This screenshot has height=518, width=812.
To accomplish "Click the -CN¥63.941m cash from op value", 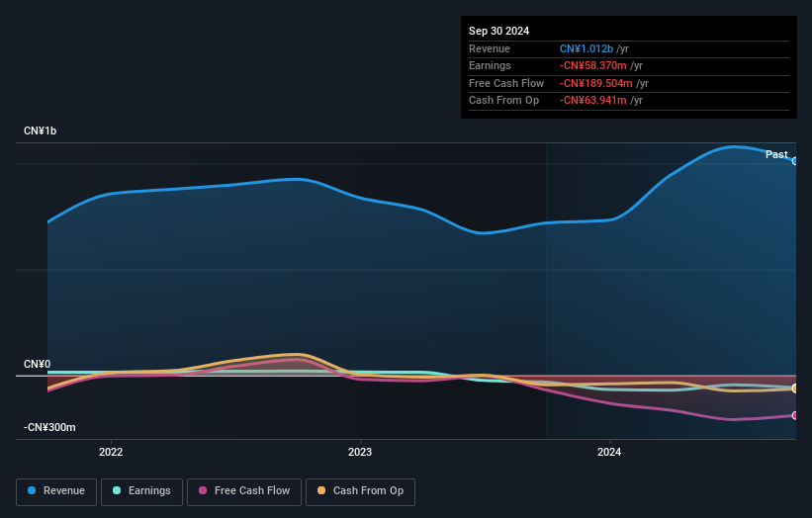I will pos(593,101).
